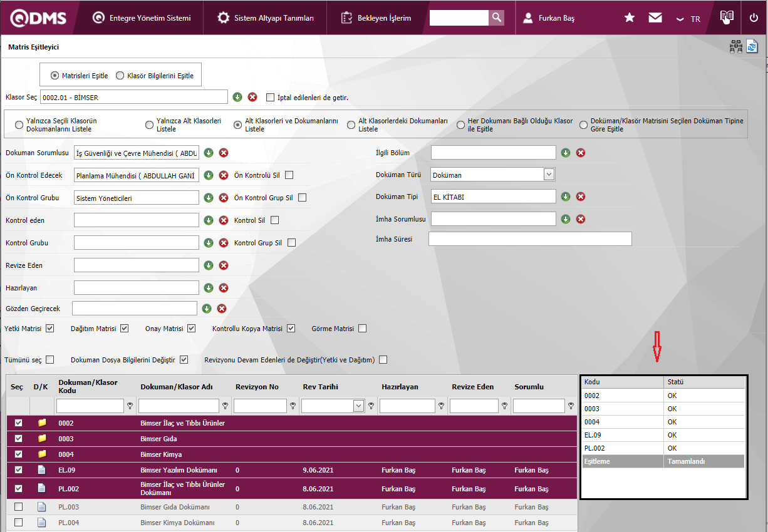Screen dimensions: 768x532
Task: Open the Doküman Türü dropdown
Action: (x=549, y=175)
